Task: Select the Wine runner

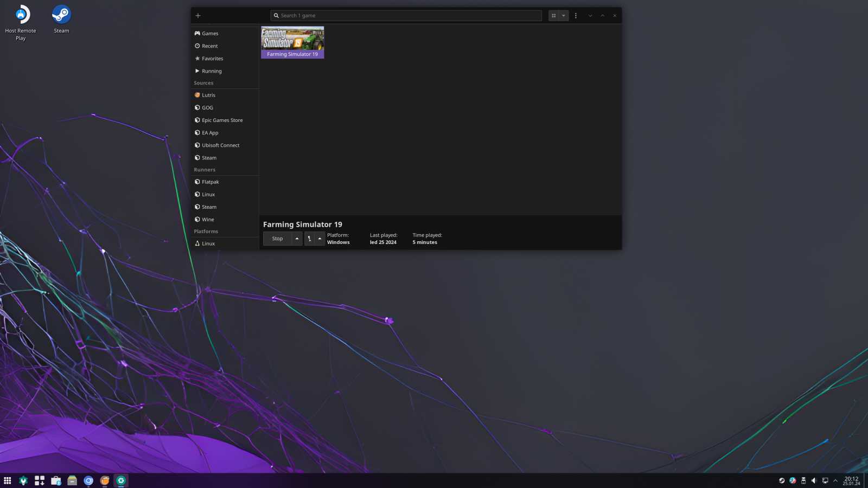Action: [x=225, y=219]
